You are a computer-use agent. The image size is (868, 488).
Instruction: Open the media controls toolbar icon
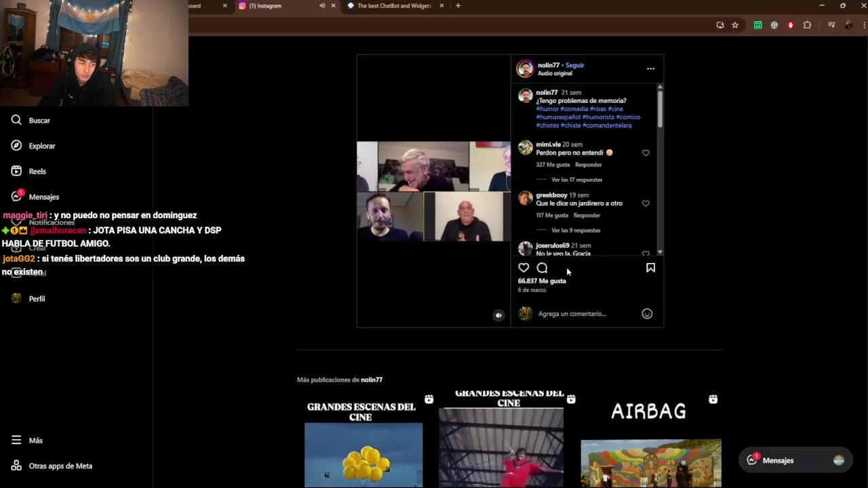(831, 25)
